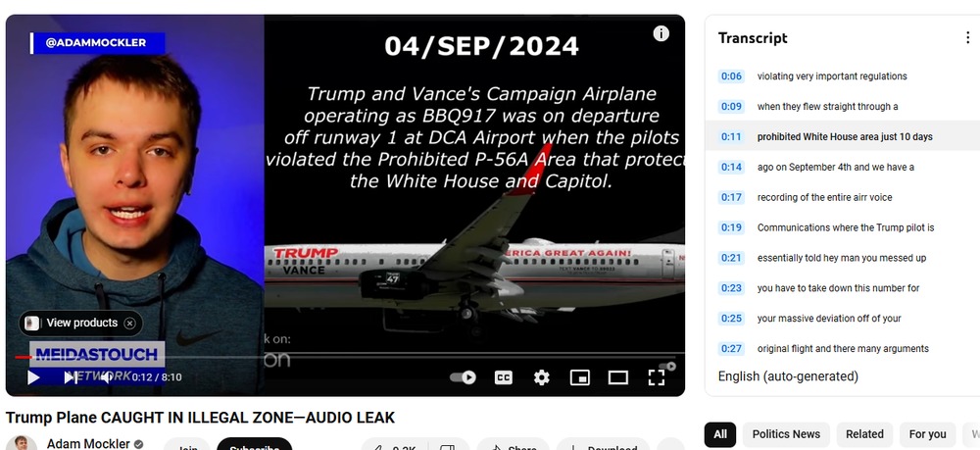980x450 pixels.
Task: Open the Adam Mockler channel link
Action: pyautogui.click(x=88, y=443)
